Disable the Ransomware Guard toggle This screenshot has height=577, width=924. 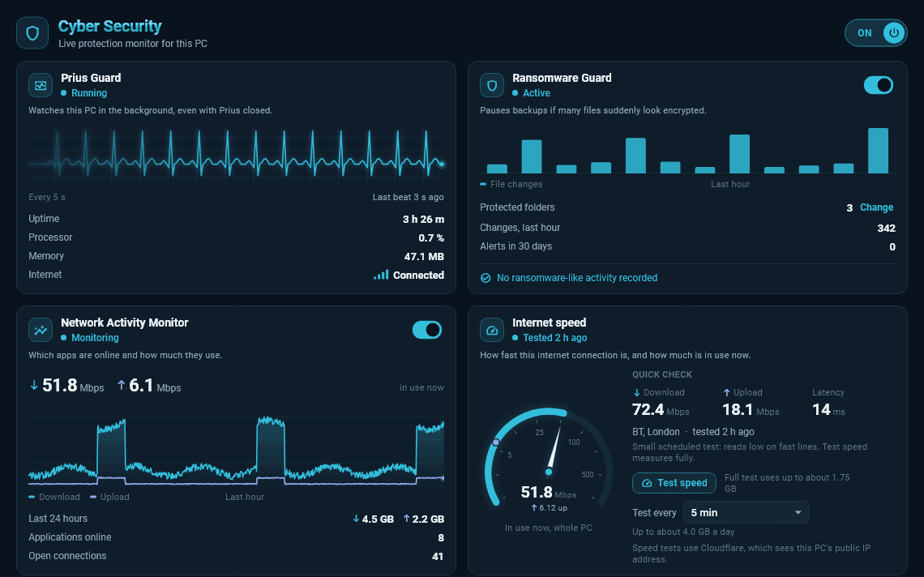(x=879, y=85)
